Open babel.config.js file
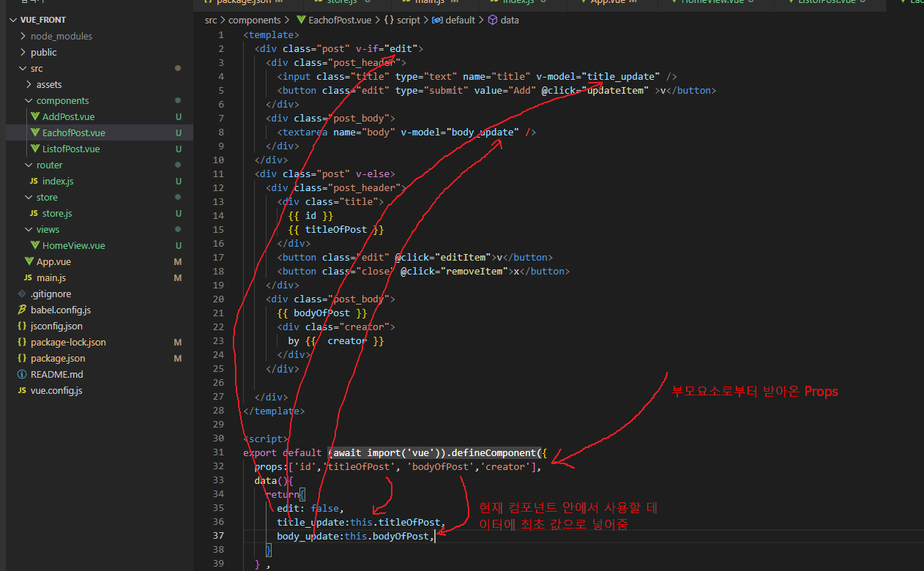Image resolution: width=924 pixels, height=571 pixels. [61, 310]
